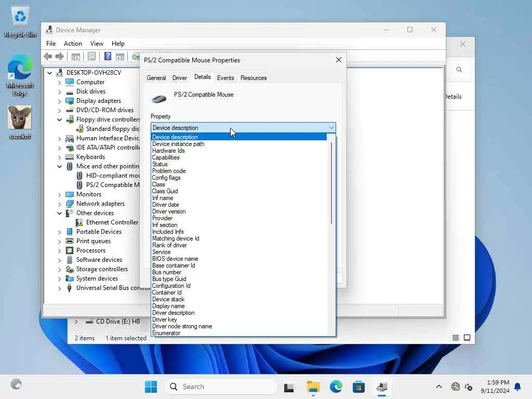532x399 pixels.
Task: Select the Recycle Bin desktop icon
Action: pyautogui.click(x=20, y=22)
